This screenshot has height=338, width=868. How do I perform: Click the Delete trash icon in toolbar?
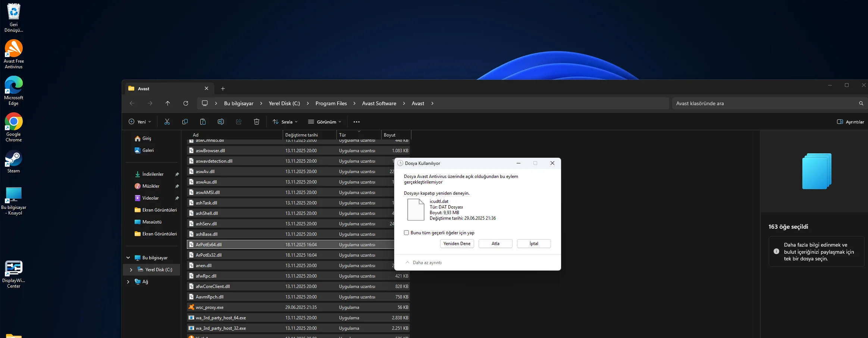coord(257,122)
